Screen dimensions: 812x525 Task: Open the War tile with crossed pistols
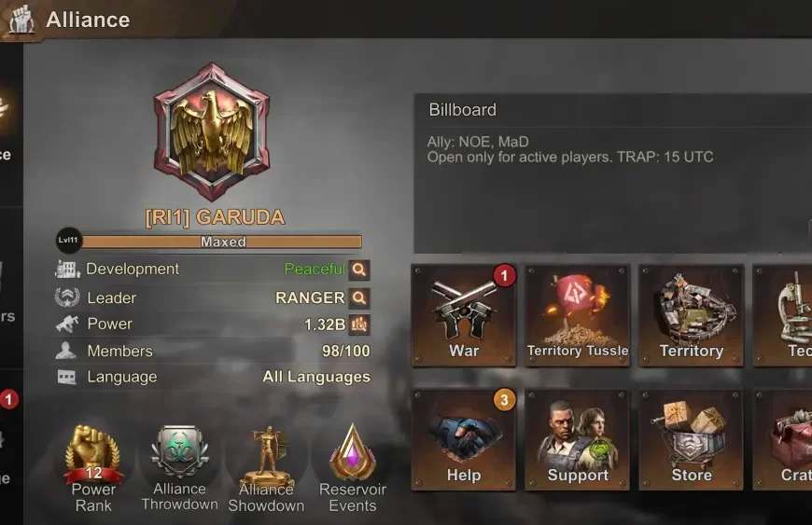(x=464, y=315)
